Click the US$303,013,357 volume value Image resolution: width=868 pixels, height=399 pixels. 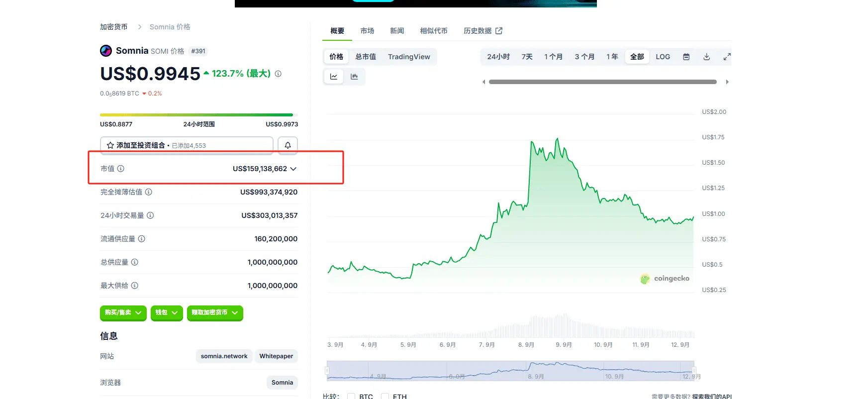point(269,215)
